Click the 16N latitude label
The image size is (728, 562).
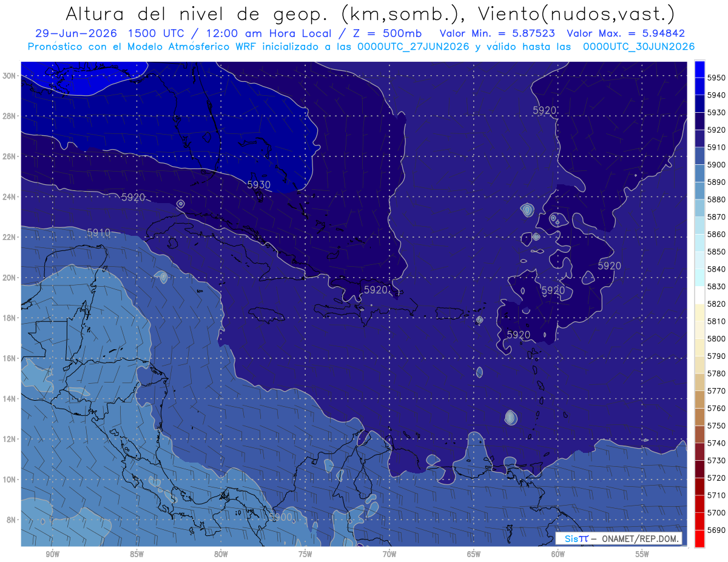10,358
